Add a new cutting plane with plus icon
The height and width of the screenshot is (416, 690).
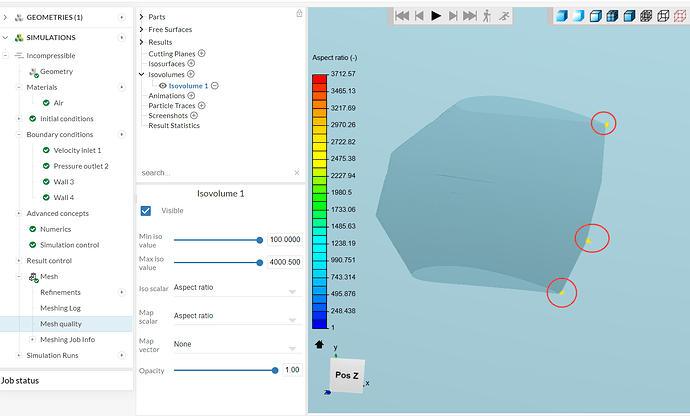click(x=202, y=53)
